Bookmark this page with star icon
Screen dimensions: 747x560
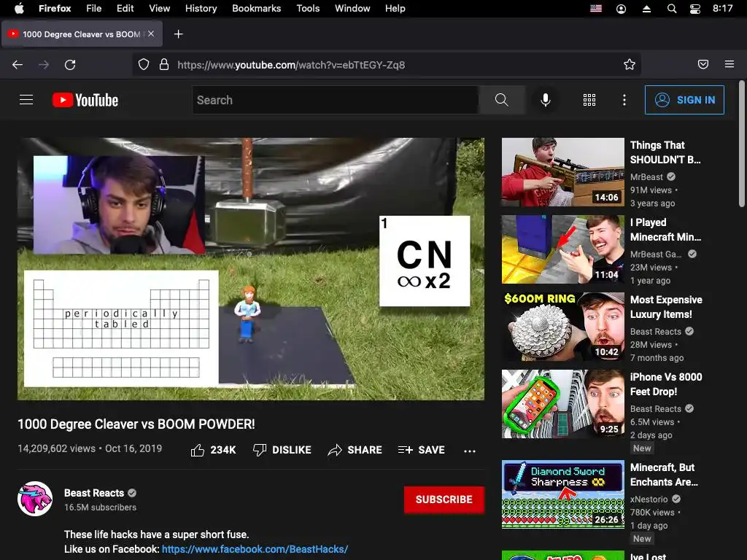point(630,65)
